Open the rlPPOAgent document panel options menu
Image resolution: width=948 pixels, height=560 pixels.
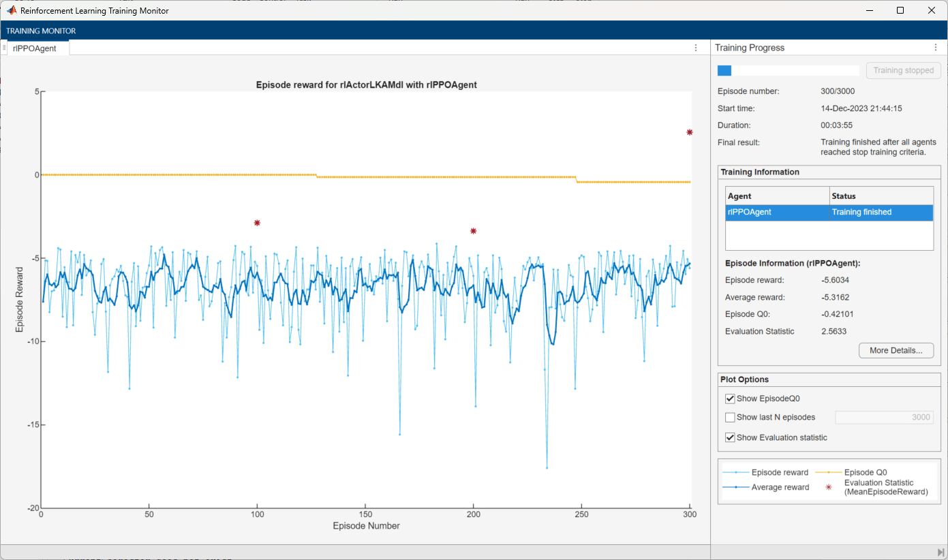[x=696, y=48]
